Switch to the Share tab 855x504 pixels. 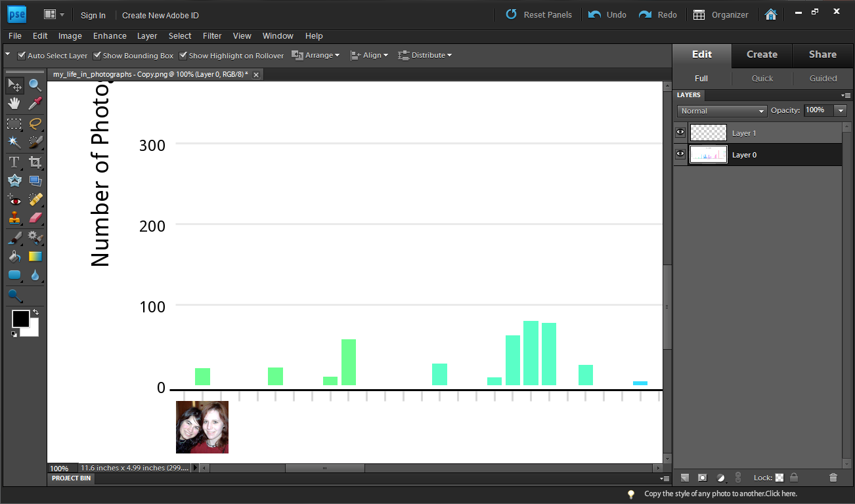[823, 54]
